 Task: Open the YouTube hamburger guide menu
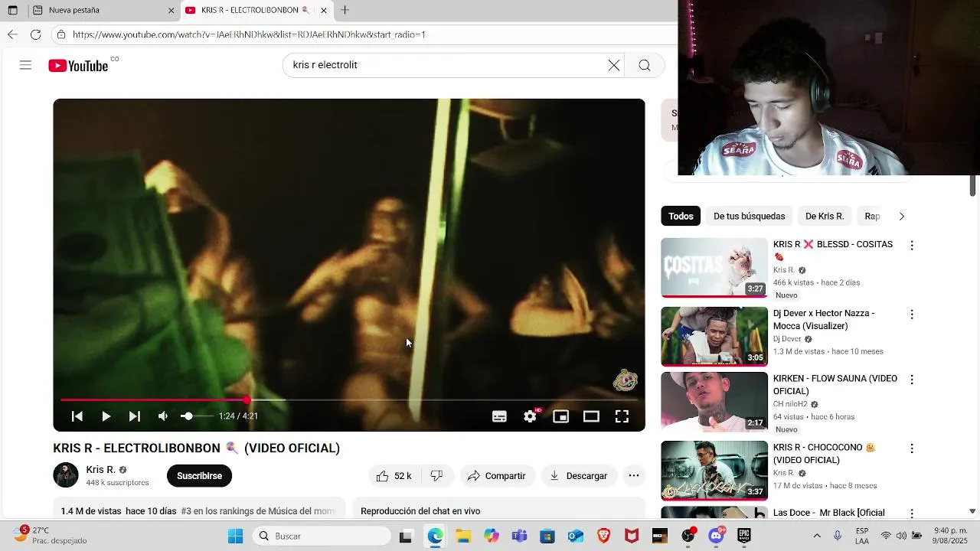coord(25,65)
